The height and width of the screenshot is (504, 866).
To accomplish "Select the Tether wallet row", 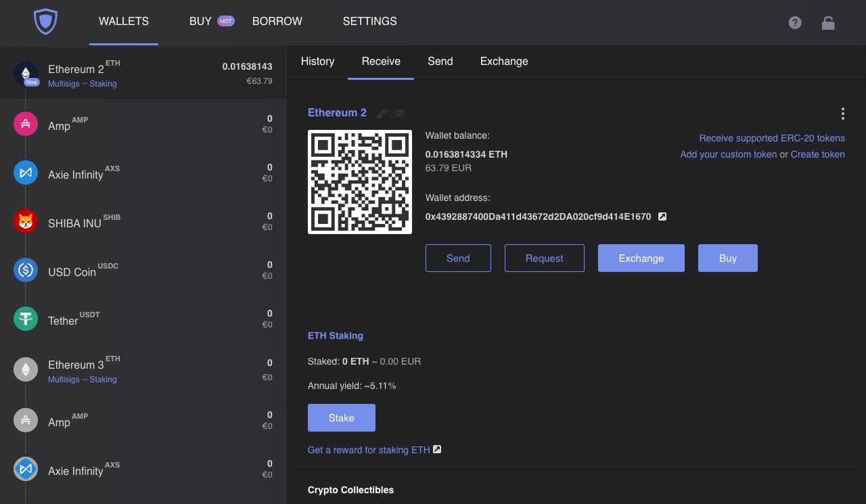I will (x=143, y=319).
